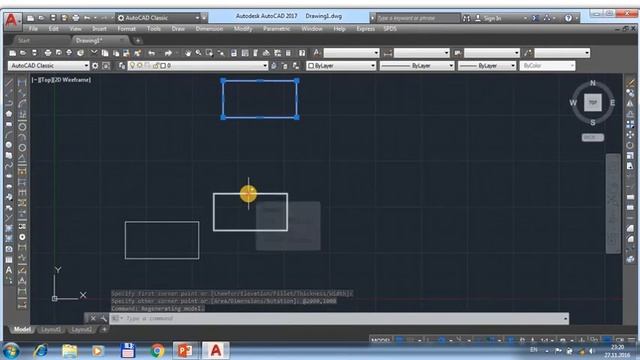
Task: Open Help question mark in Standard toolbar
Action: [302, 53]
